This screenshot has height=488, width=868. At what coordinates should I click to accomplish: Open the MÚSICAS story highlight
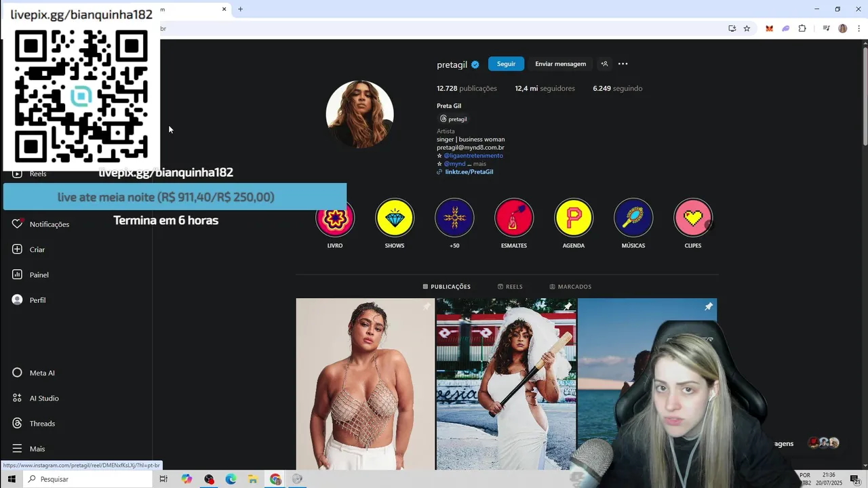(x=633, y=218)
